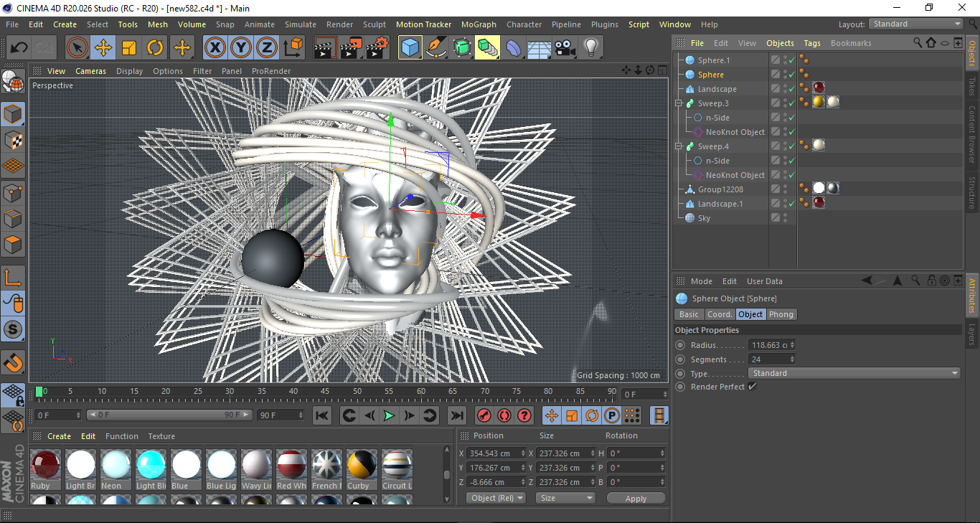Go to end of animation

click(456, 415)
